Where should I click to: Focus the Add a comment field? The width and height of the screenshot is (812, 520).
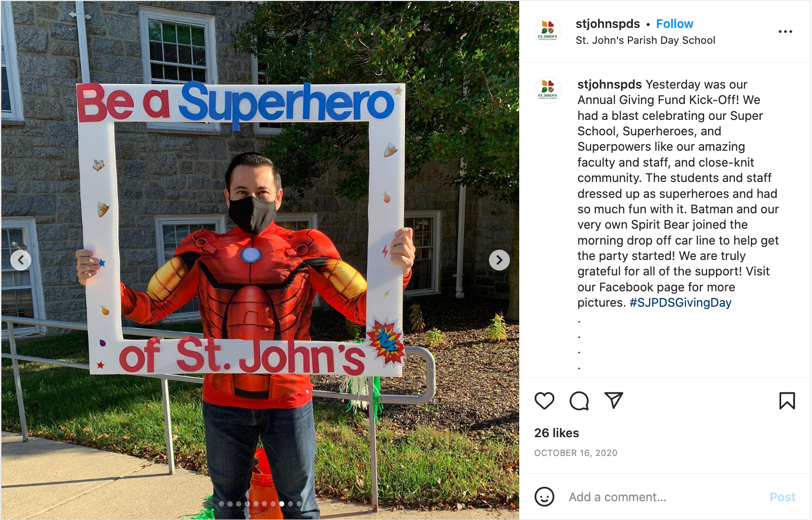tap(665, 497)
